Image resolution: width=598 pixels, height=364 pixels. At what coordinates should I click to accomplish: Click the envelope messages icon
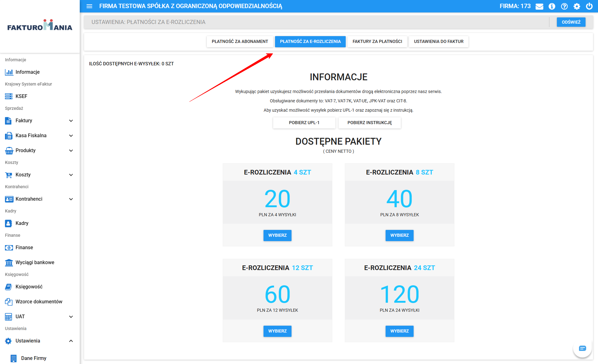click(x=539, y=6)
